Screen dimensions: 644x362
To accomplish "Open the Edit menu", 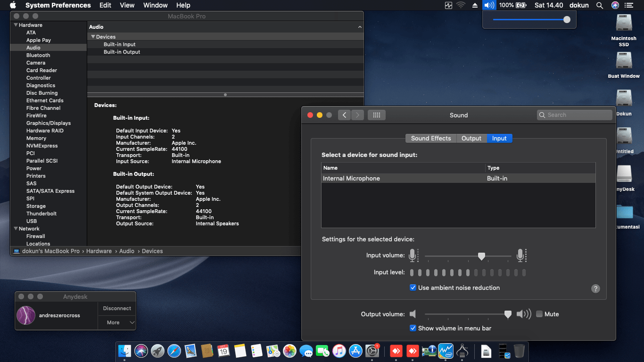I will [105, 5].
